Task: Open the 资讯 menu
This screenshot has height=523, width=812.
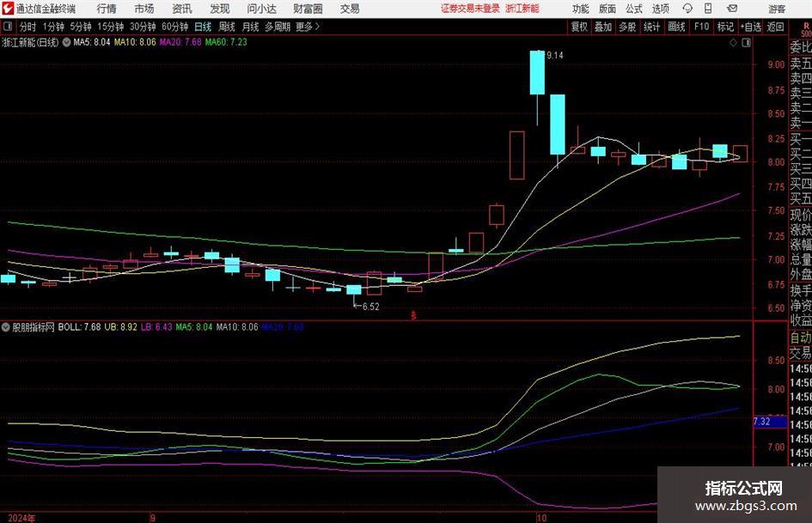Action: pyautogui.click(x=182, y=9)
